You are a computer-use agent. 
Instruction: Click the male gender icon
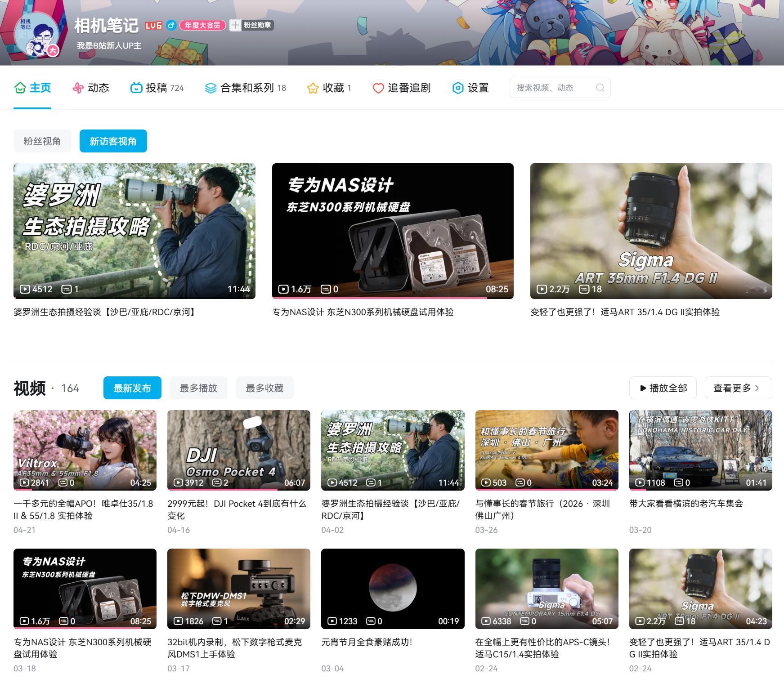[170, 25]
